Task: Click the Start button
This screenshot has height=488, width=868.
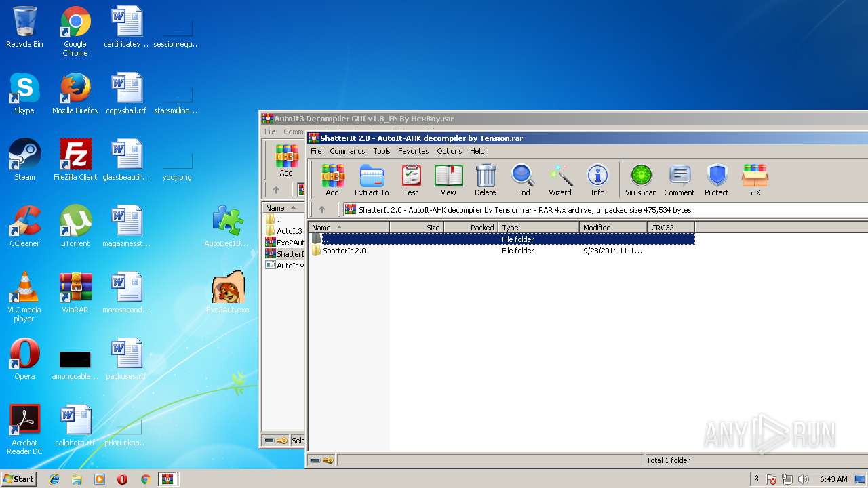Action: coord(18,479)
